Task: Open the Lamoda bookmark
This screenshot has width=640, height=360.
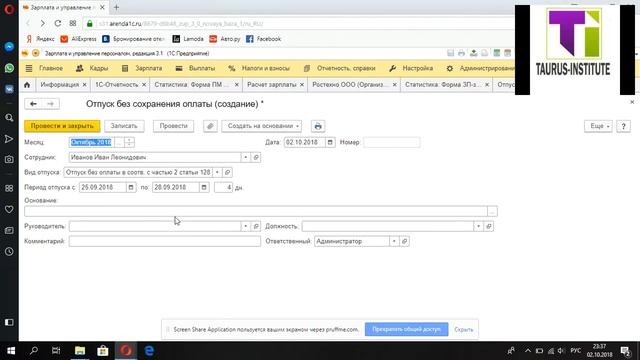Action: [188, 39]
